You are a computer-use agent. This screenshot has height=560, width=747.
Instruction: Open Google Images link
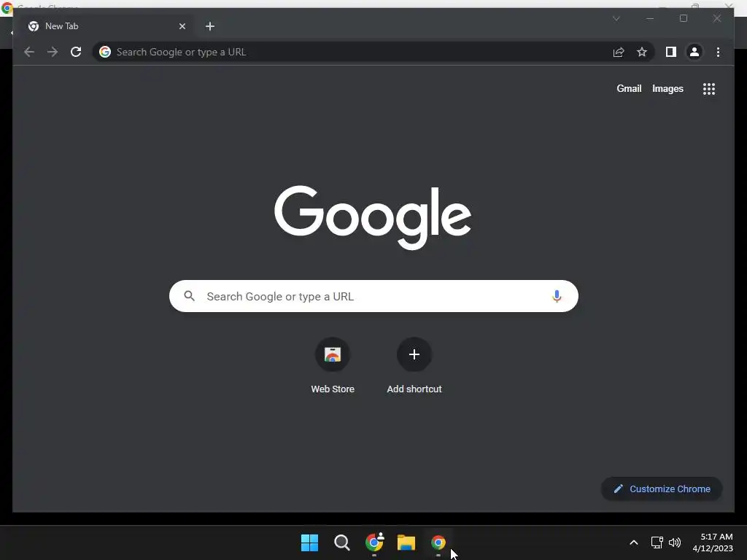click(667, 88)
